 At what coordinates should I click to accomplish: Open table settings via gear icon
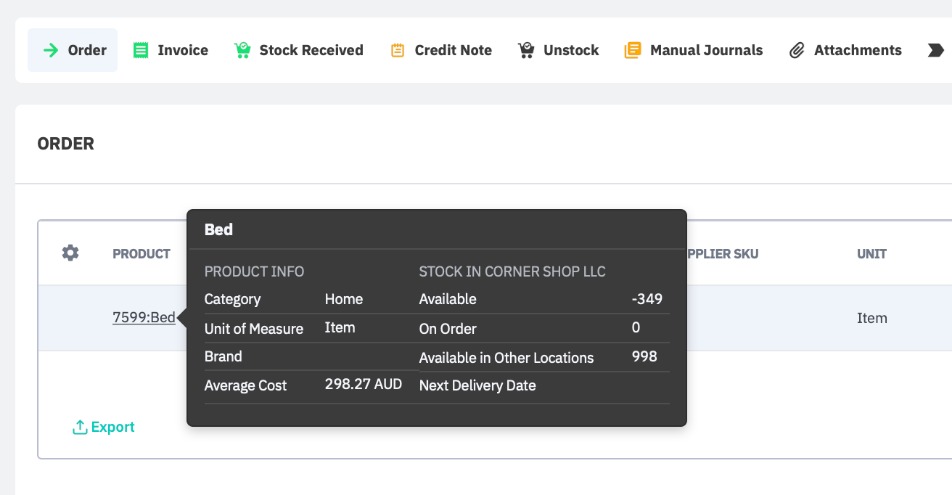(70, 253)
